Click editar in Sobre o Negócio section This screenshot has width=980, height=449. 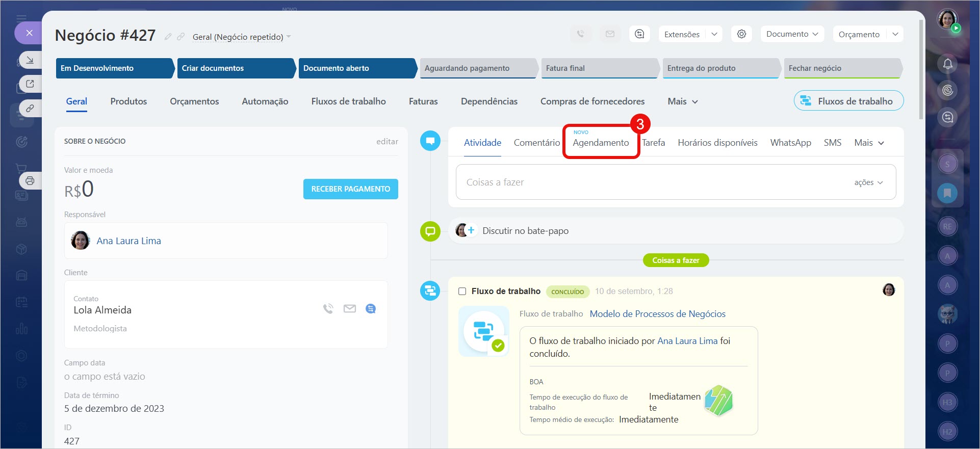[387, 142]
